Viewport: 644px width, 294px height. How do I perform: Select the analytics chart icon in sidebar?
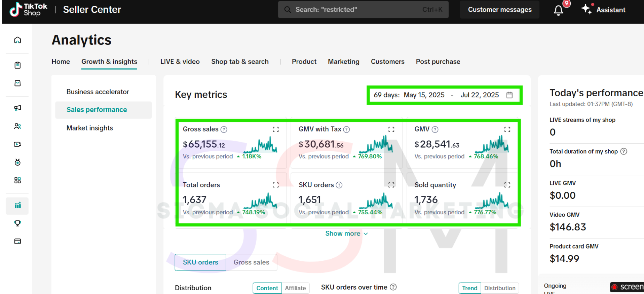[x=17, y=205]
